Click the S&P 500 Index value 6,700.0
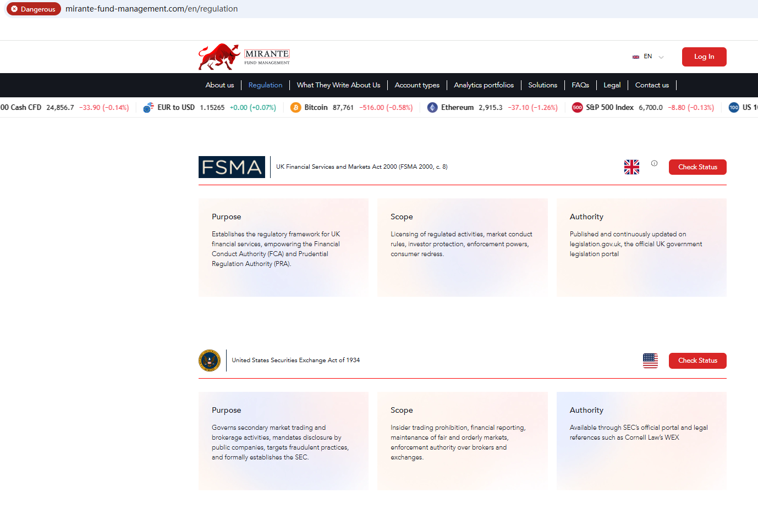This screenshot has height=532, width=758. [x=651, y=108]
